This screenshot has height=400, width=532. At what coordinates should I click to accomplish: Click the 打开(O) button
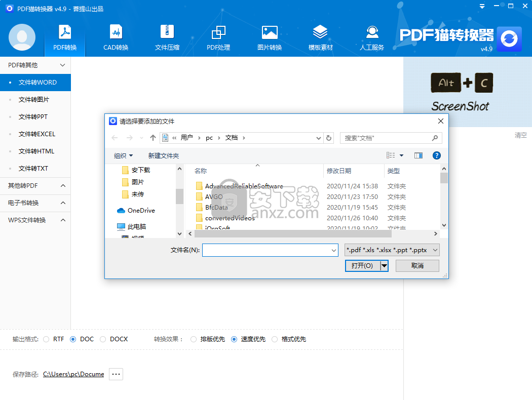pyautogui.click(x=362, y=266)
